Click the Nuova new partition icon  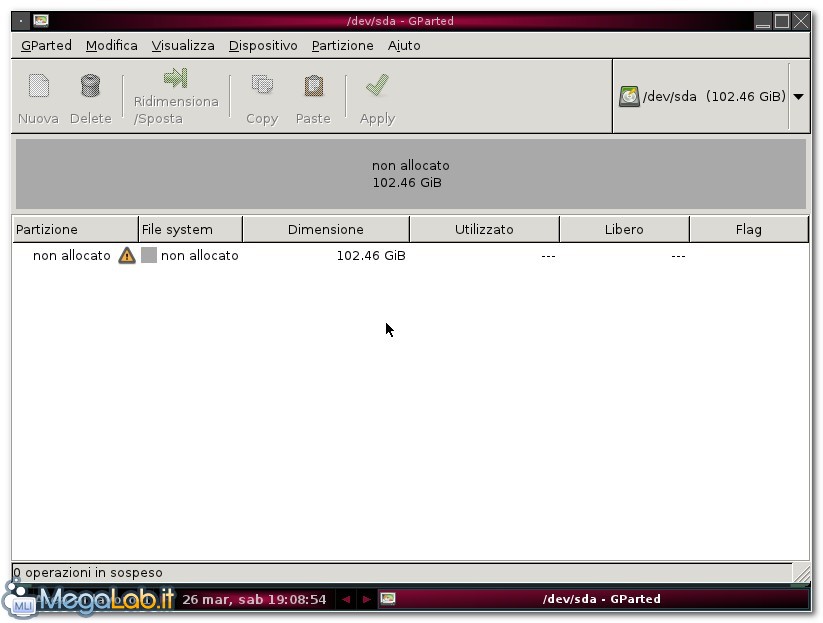[x=38, y=86]
